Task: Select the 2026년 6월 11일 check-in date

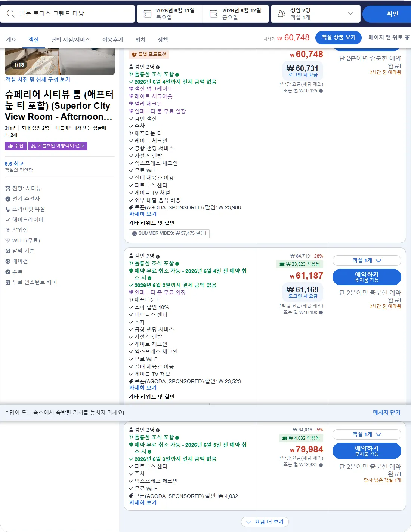Action: (x=170, y=14)
